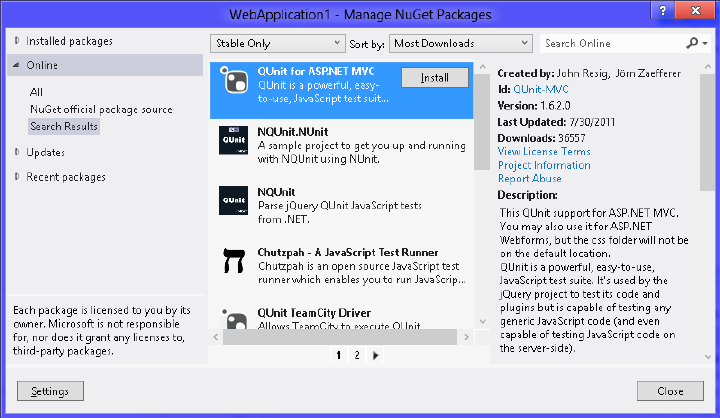Screen dimensions: 720x418
Task: Click Report Abuse link
Action: click(x=529, y=178)
